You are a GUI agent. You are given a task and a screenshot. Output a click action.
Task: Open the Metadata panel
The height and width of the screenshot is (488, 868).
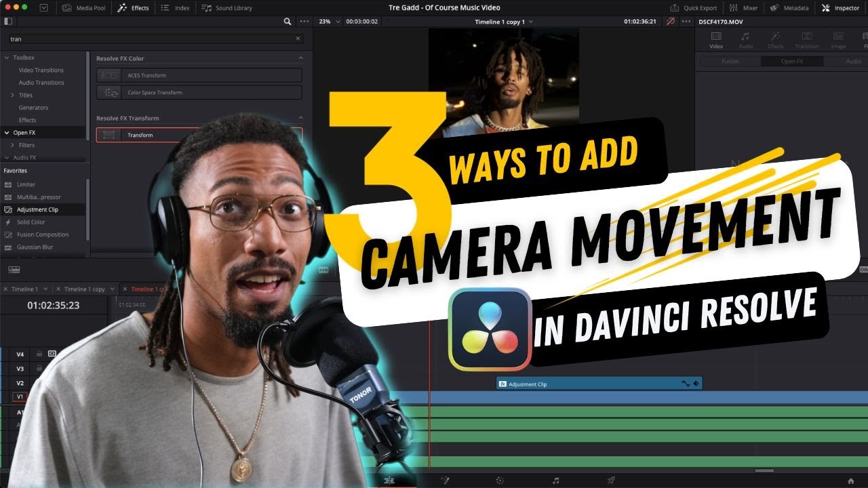(x=789, y=8)
